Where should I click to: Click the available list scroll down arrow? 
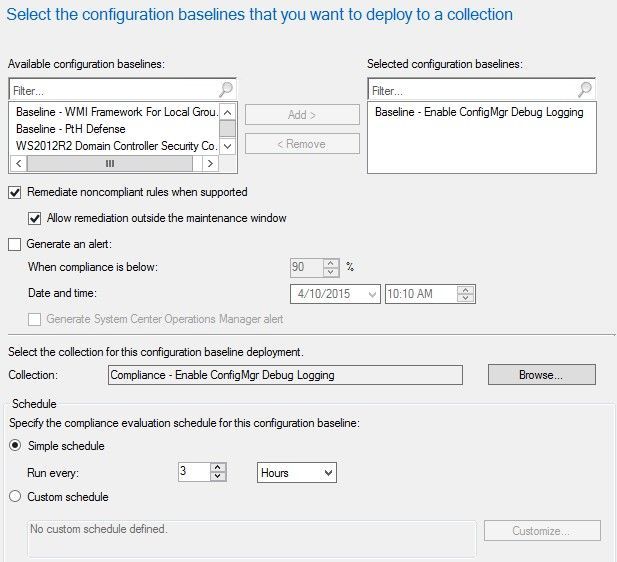[227, 146]
